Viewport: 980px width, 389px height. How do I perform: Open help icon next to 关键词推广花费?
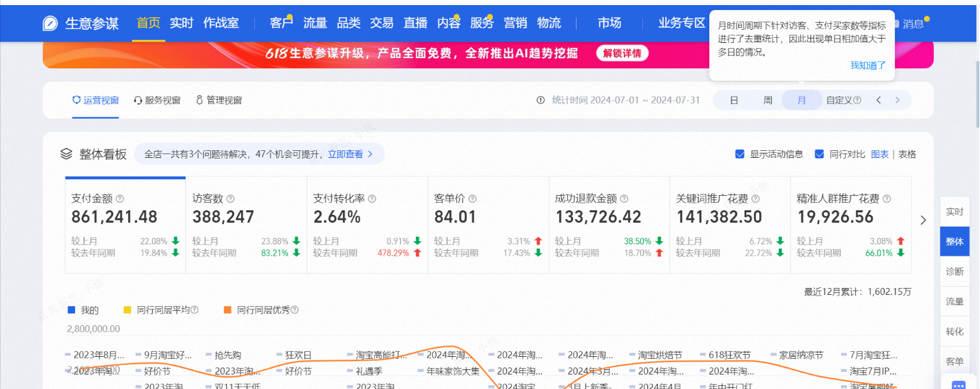click(755, 198)
